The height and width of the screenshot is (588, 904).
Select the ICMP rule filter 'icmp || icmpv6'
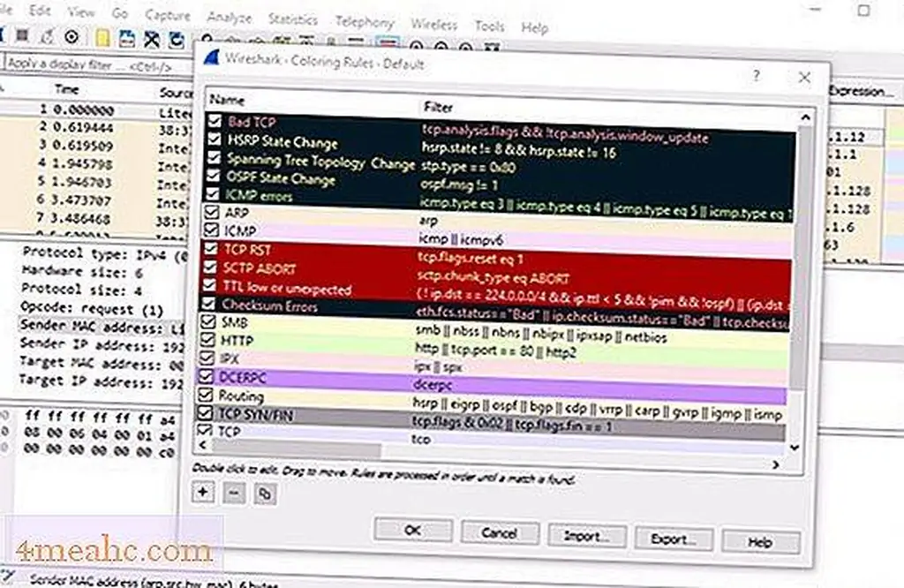point(460,238)
